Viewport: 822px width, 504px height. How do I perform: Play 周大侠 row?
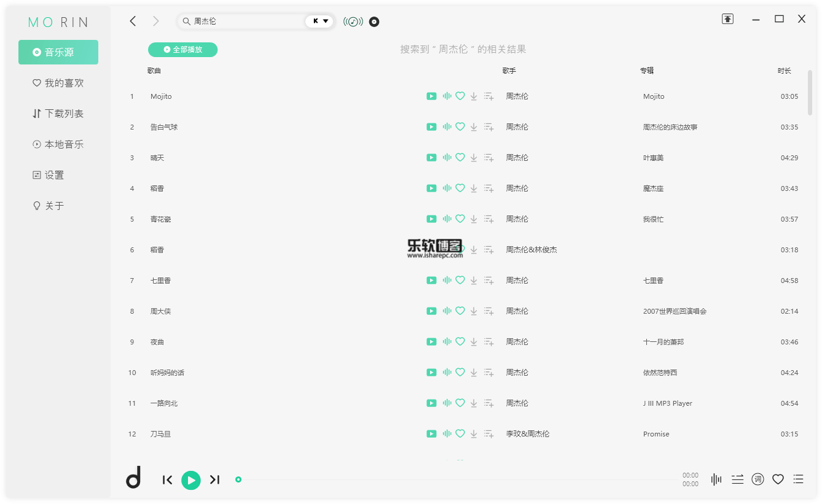[x=431, y=311]
